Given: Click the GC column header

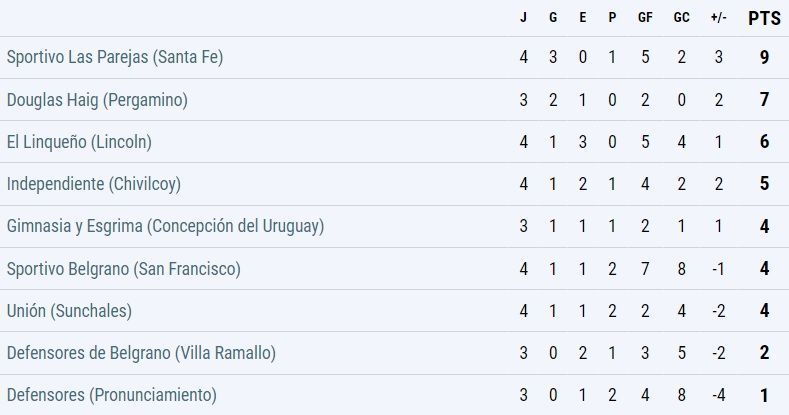Looking at the screenshot, I should pos(681,18).
